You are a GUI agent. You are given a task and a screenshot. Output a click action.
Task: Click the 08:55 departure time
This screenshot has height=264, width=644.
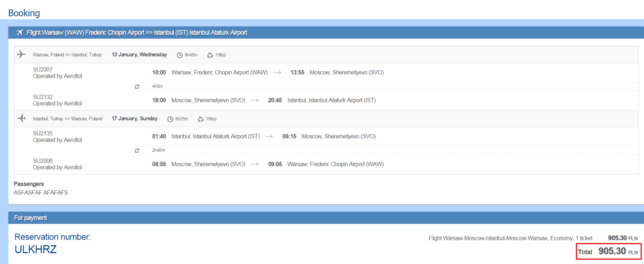tap(159, 164)
